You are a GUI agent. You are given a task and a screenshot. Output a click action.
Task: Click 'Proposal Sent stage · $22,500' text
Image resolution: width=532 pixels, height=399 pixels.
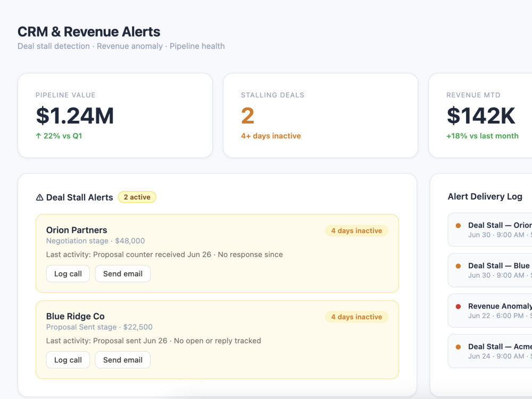pyautogui.click(x=99, y=327)
